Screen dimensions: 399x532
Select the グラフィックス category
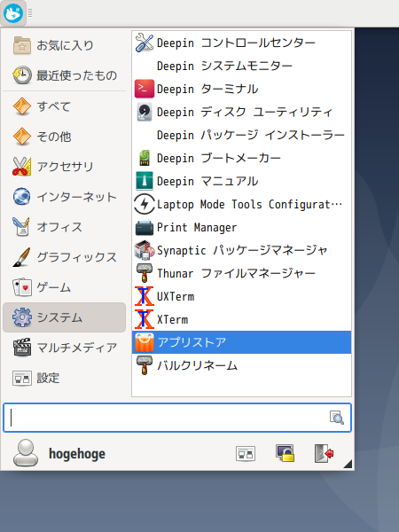pyautogui.click(x=65, y=257)
